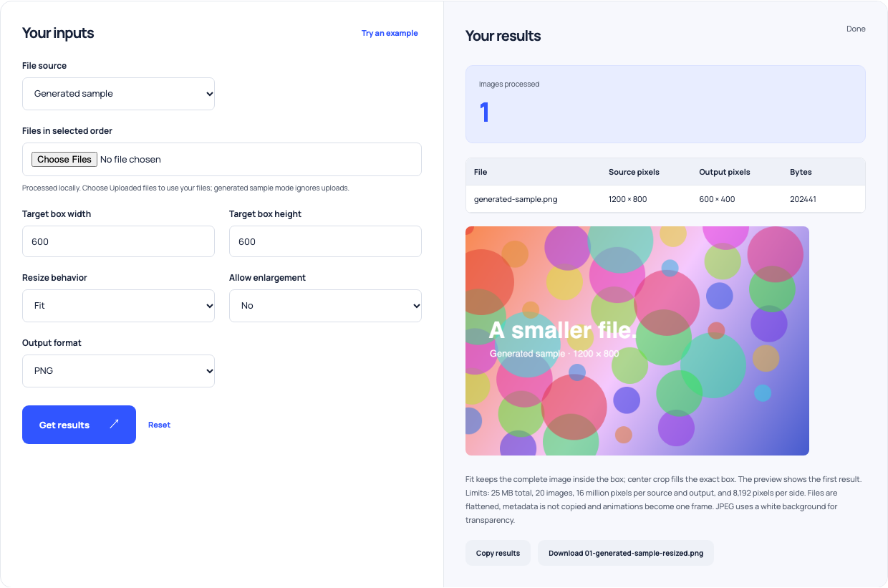Click the generated-sample.png file name cell
This screenshot has height=588, width=888.
coord(516,199)
